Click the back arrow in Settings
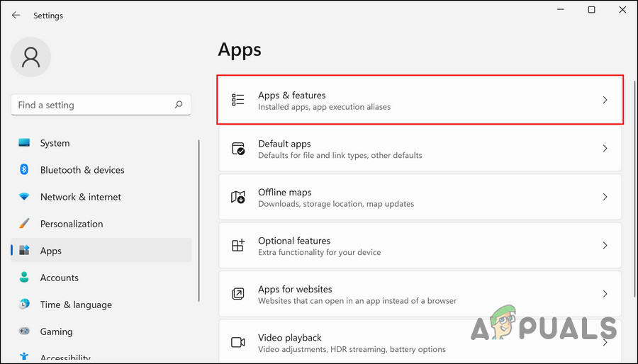The width and height of the screenshot is (638, 364). pos(16,15)
